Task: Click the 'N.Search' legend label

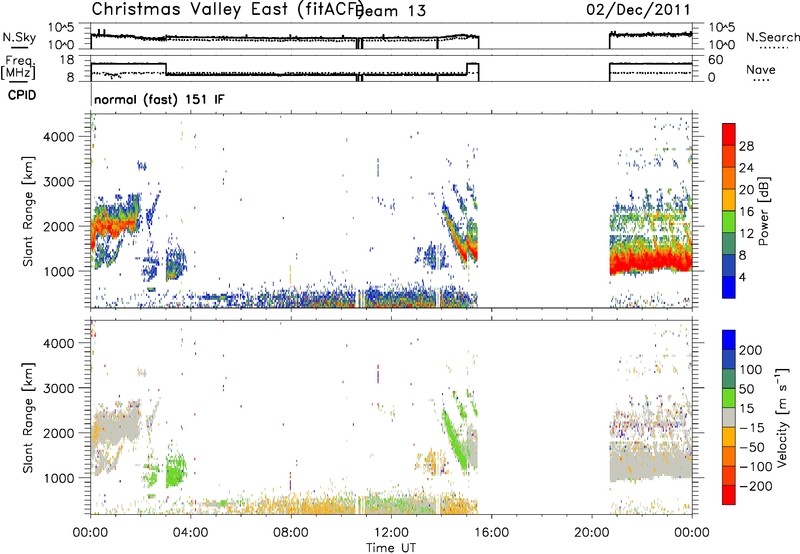Action: click(x=773, y=37)
